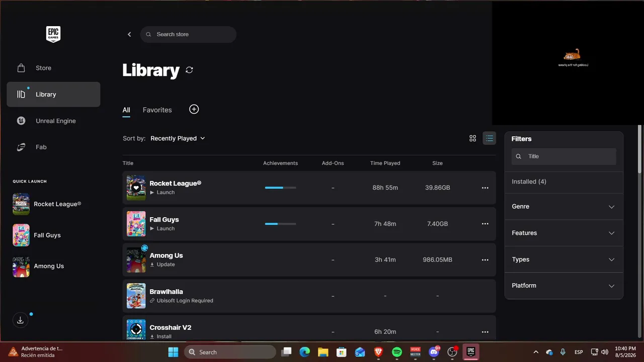Quick launch Rocket League from sidebar

click(x=47, y=204)
